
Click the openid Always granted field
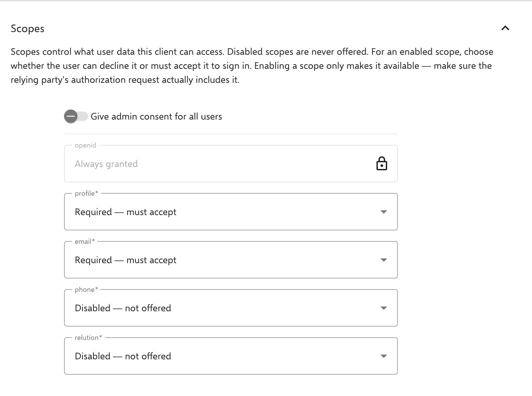[x=231, y=164]
